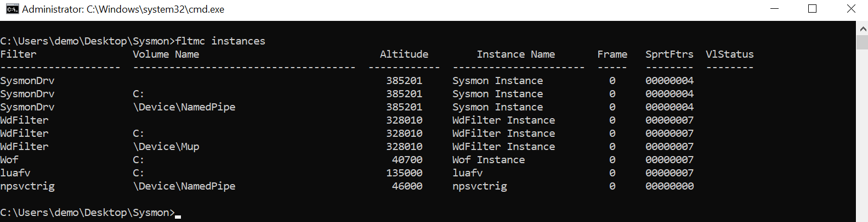Click the \Device\Mup volume name
The image size is (868, 222).
click(x=166, y=147)
